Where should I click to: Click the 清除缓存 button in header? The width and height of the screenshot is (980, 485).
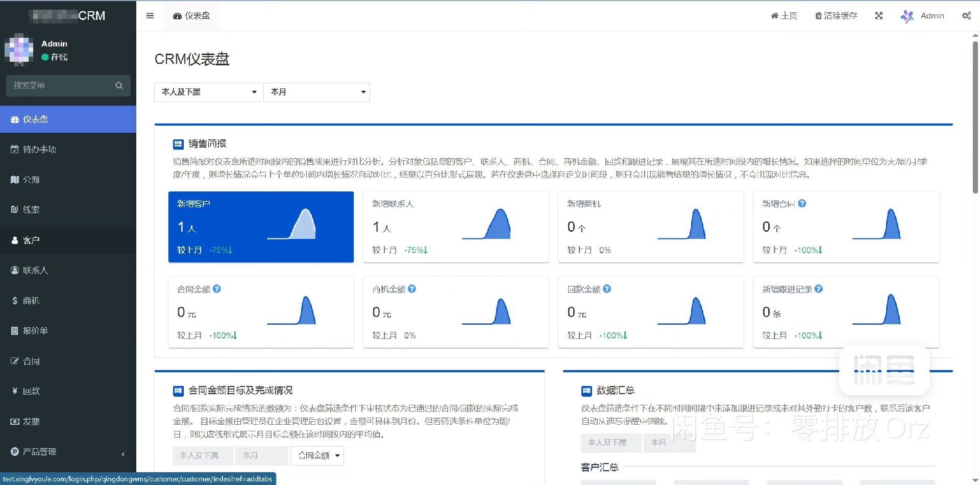836,16
